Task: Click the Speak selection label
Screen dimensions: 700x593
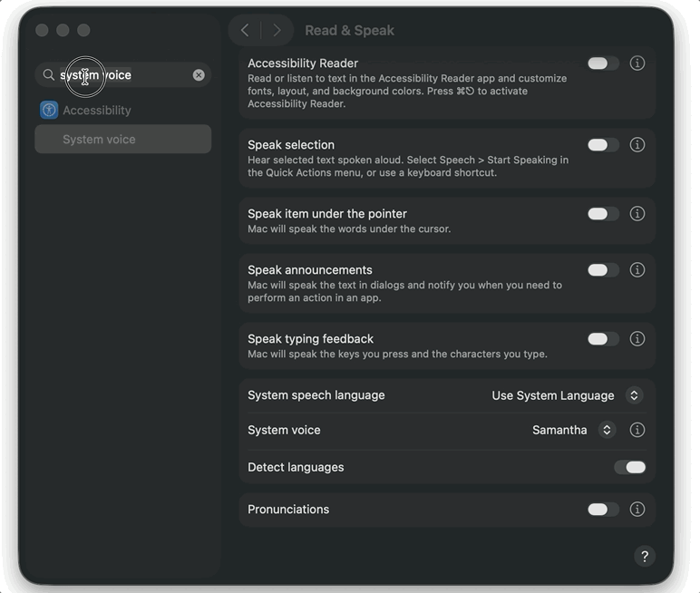Action: pyautogui.click(x=291, y=145)
